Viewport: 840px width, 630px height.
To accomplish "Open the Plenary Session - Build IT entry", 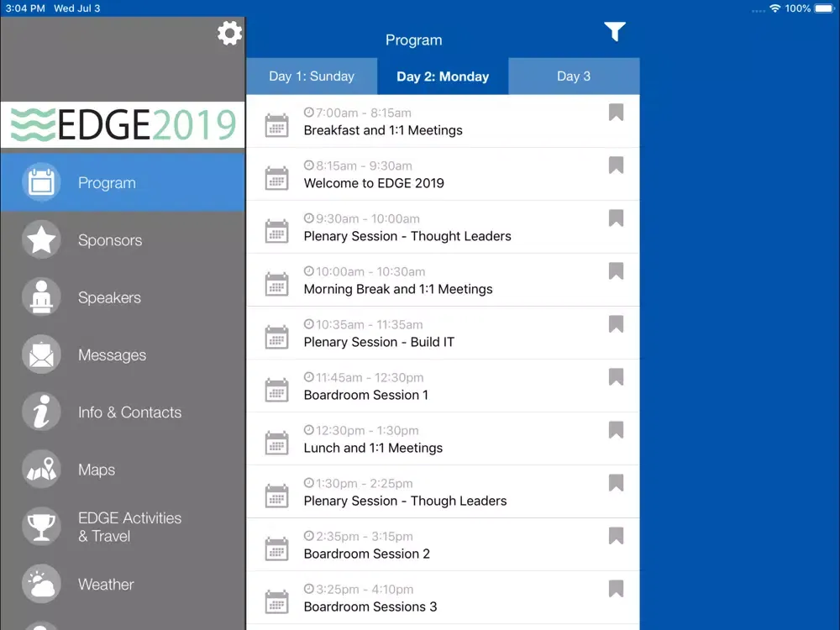I will (x=443, y=333).
